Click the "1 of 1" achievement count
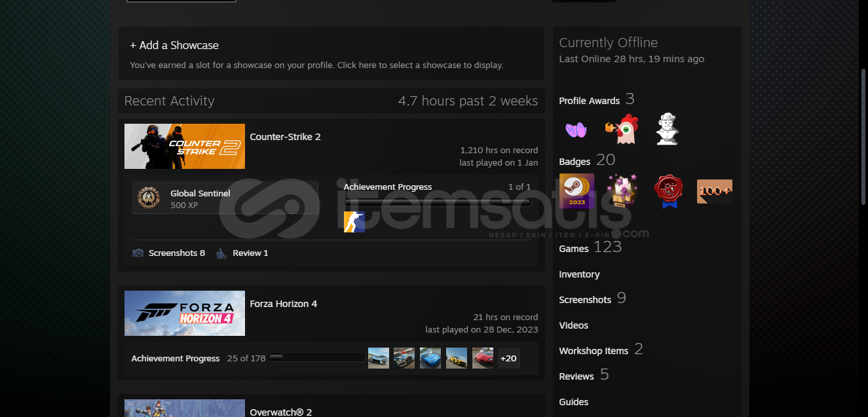Viewport: 868px width, 417px height. (519, 187)
